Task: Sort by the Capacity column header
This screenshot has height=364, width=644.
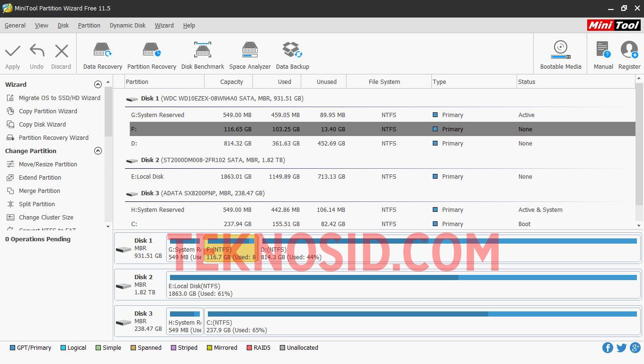Action: point(229,82)
